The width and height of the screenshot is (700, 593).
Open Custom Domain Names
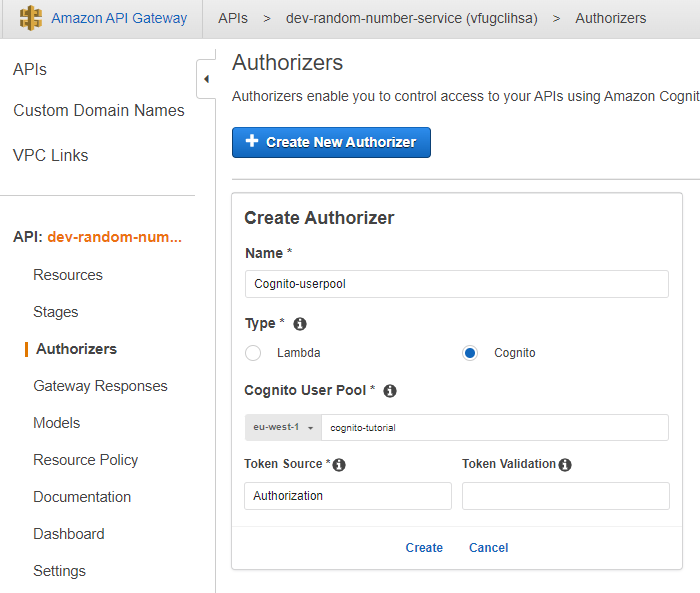99,110
